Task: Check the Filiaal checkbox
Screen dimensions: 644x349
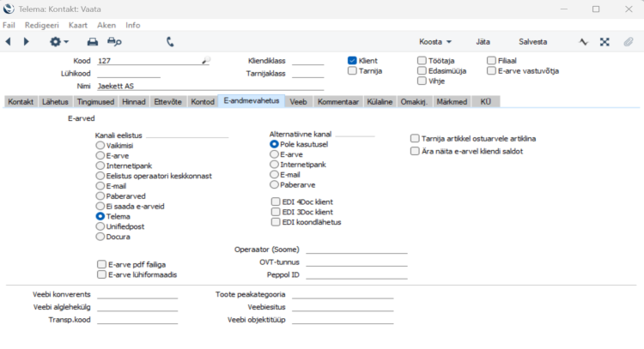Action: pos(492,60)
